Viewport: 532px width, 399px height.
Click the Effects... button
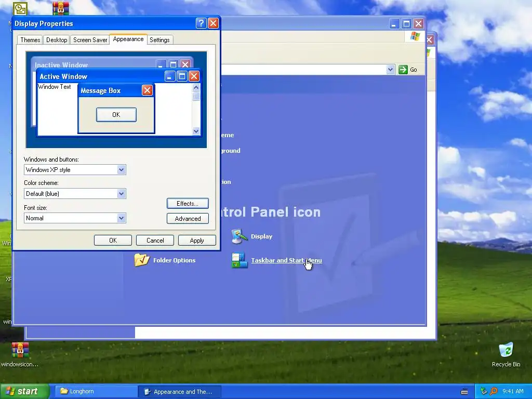click(188, 204)
